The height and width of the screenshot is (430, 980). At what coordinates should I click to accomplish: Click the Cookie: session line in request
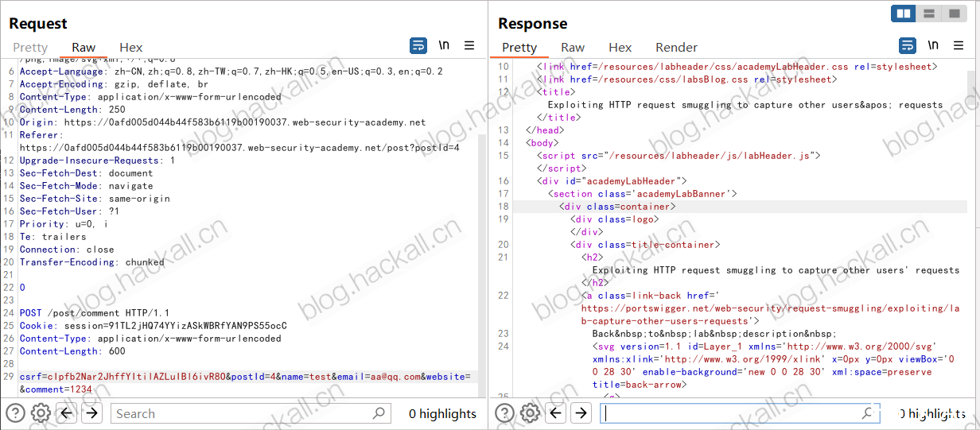coord(153,326)
